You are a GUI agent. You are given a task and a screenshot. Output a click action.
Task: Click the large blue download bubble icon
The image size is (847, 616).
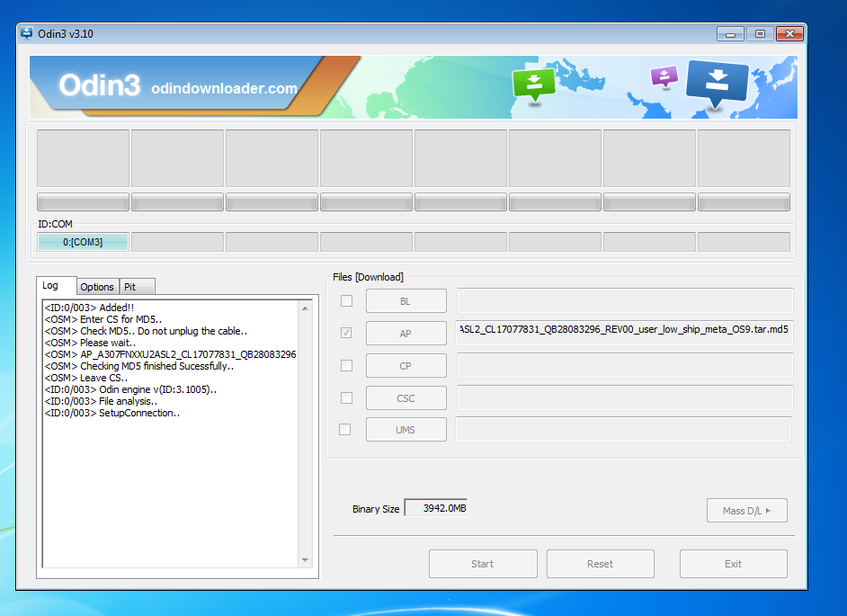717,84
